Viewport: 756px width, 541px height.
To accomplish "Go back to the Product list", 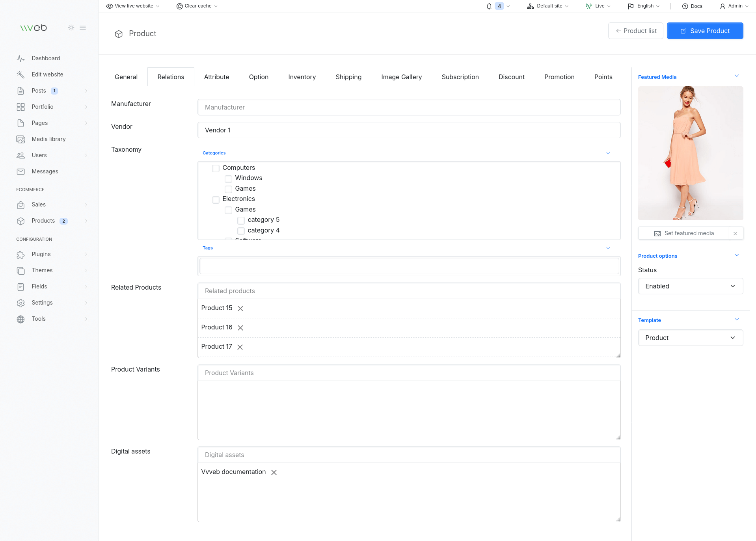I will point(635,31).
